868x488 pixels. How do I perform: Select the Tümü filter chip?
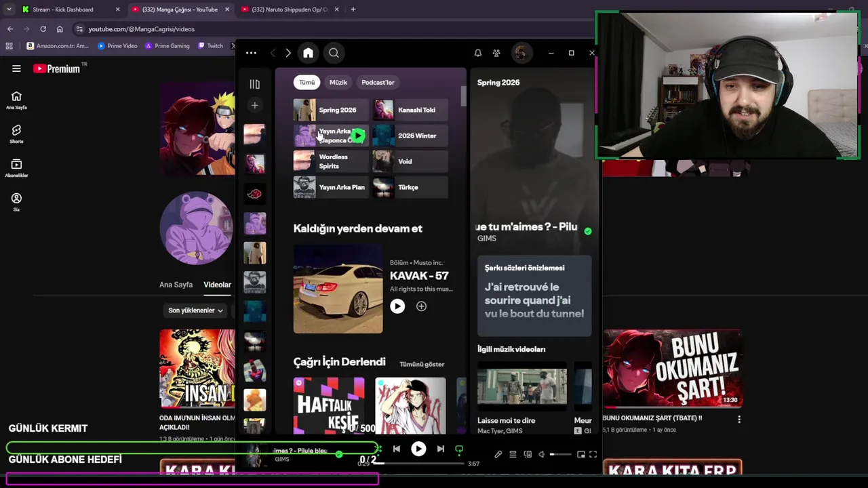point(307,82)
